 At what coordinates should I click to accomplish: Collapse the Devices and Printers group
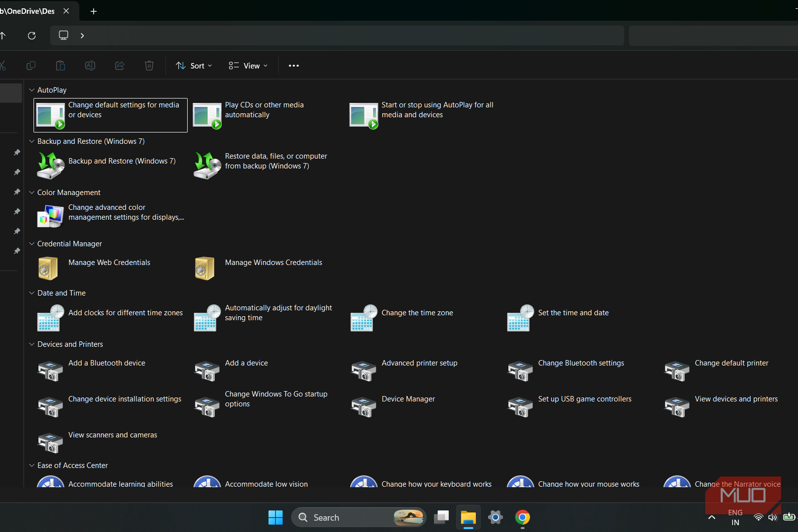[x=32, y=344]
